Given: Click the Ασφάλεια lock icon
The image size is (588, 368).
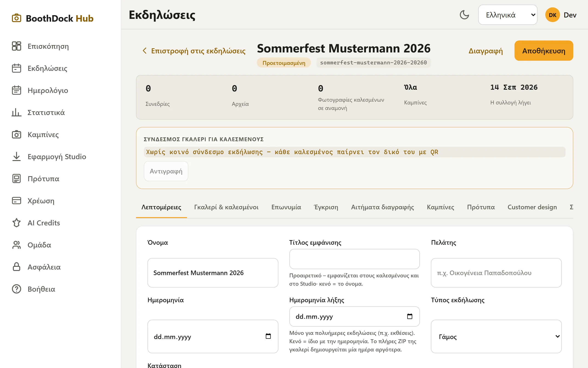Looking at the screenshot, I should pyautogui.click(x=17, y=267).
